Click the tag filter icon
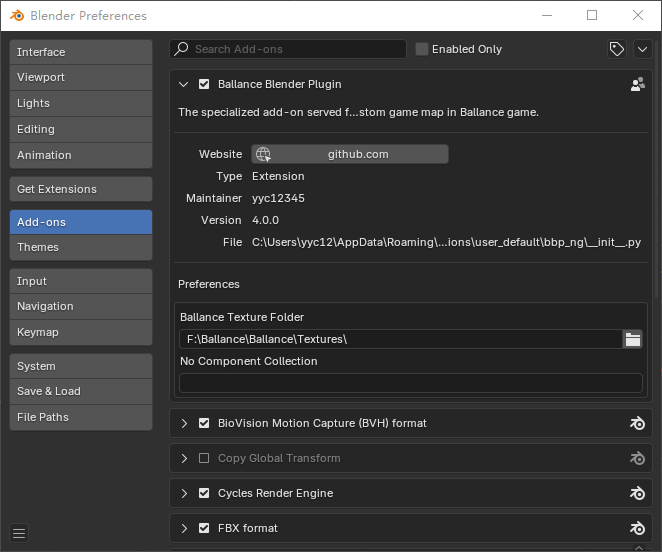Screen dimensions: 662x552 pos(617,49)
